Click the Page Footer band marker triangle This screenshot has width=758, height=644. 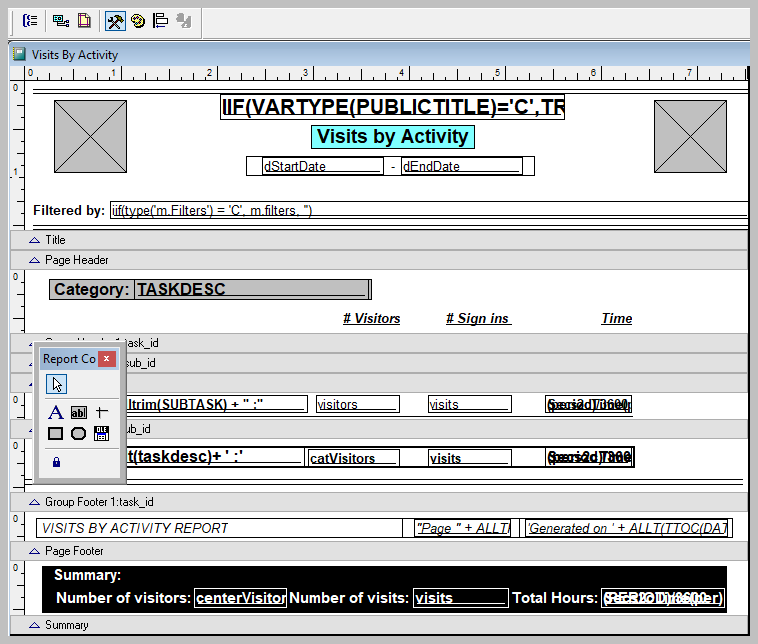34,551
